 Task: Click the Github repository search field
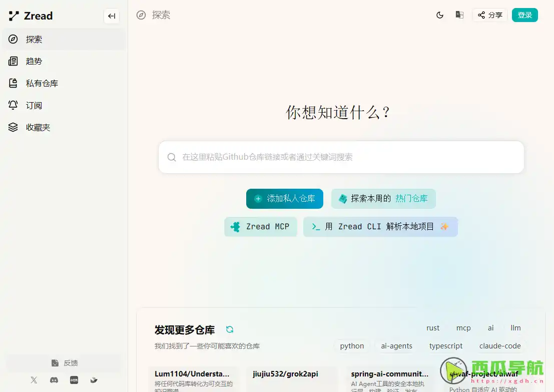point(341,157)
